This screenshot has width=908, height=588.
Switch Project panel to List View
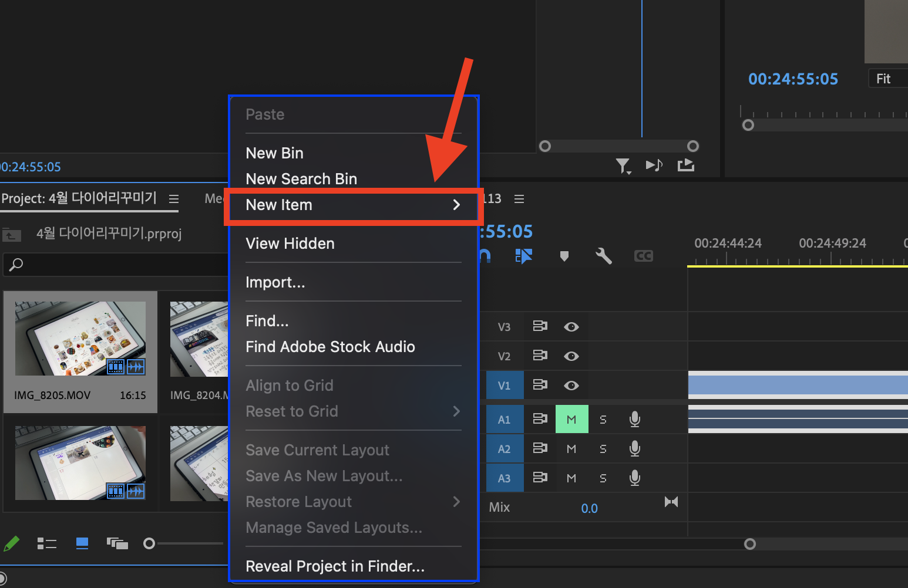(x=47, y=544)
